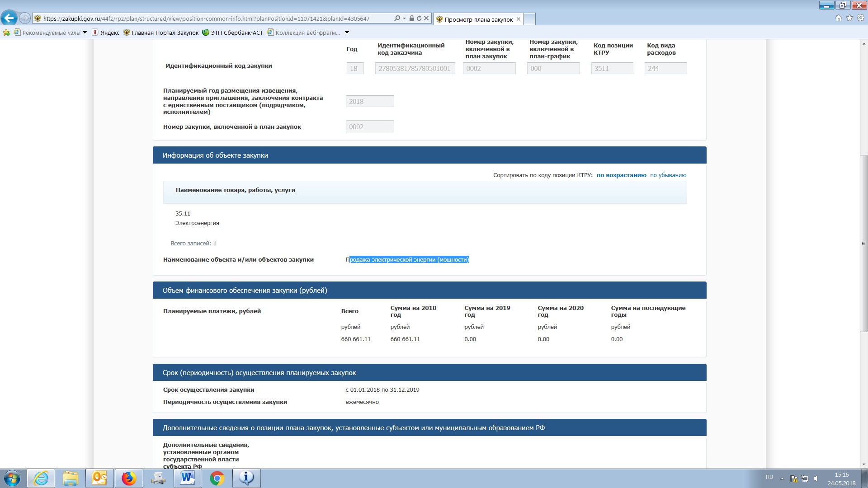Expand Рекомендуемые узлы dropdown arrow
The image size is (868, 488).
[85, 33]
